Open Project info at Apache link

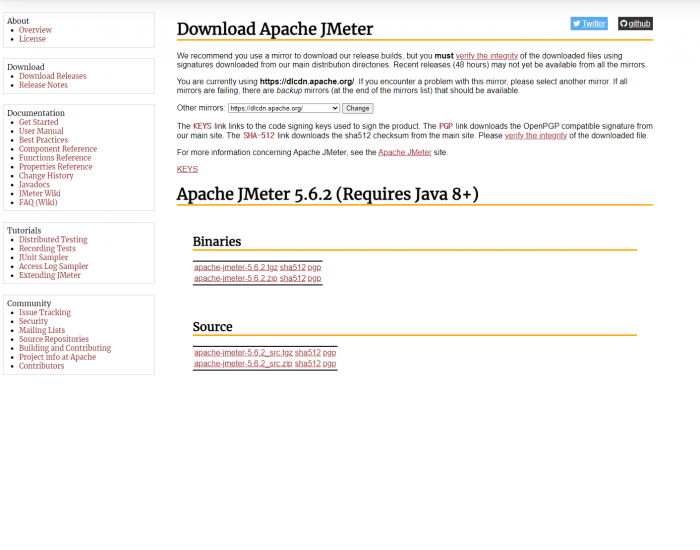point(57,357)
